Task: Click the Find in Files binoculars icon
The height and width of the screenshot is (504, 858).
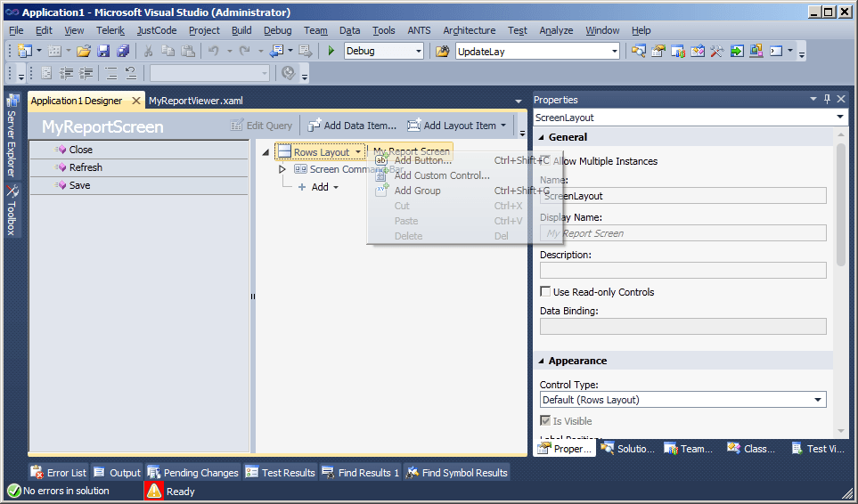Action: click(442, 52)
